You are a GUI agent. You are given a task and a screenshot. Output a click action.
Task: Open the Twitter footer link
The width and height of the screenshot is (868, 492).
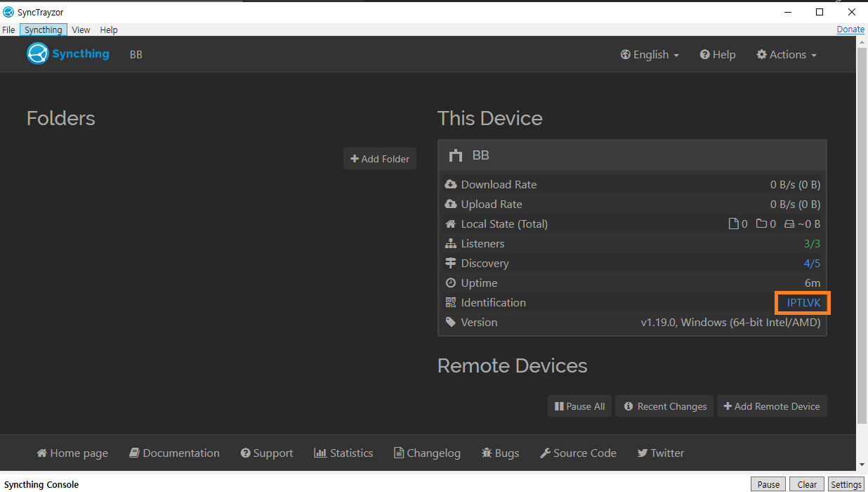click(660, 453)
